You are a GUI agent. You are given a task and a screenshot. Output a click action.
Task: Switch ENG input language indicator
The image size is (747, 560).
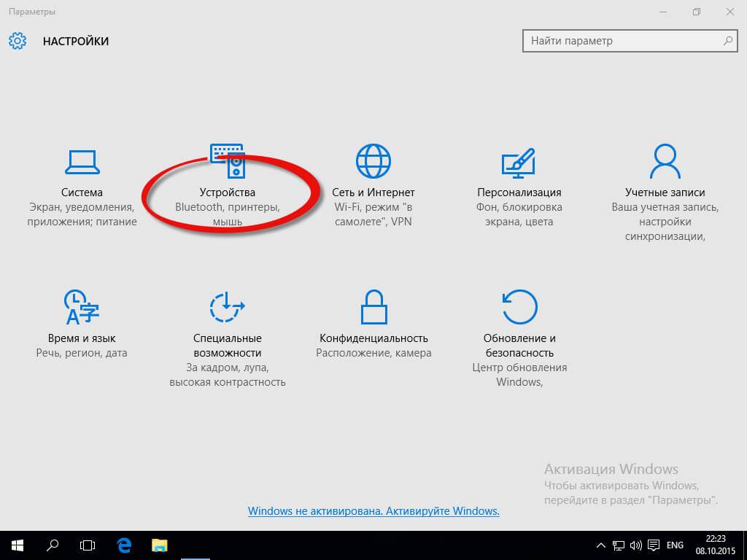pyautogui.click(x=675, y=545)
